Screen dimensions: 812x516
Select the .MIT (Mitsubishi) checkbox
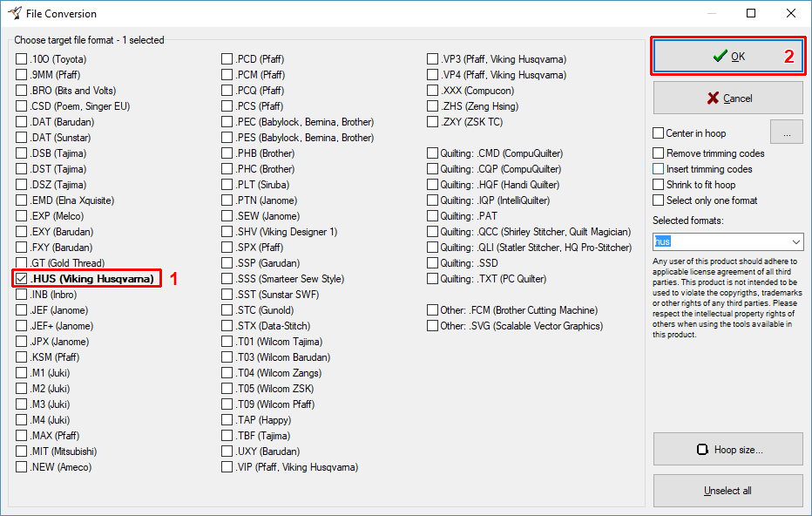tap(21, 451)
